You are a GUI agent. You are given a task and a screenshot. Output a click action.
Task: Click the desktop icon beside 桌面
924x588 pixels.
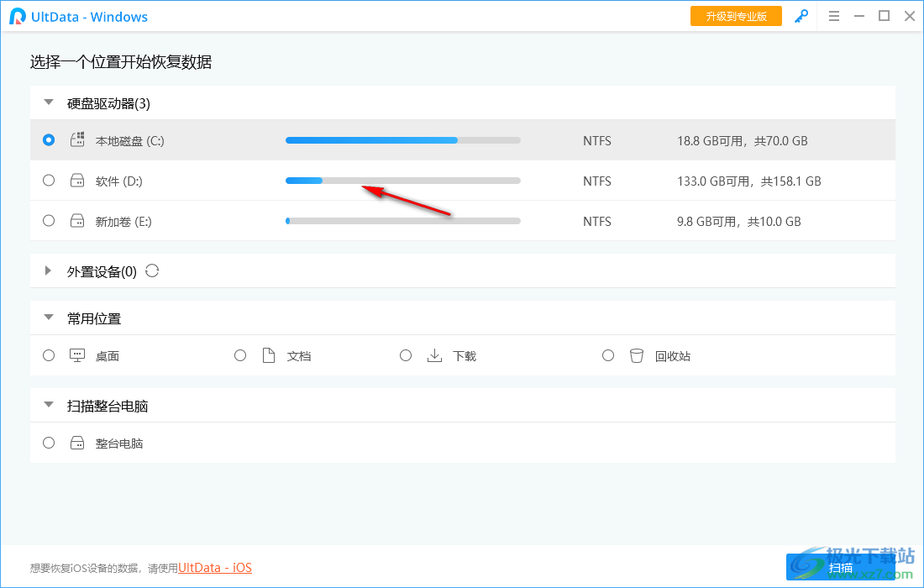pos(76,355)
